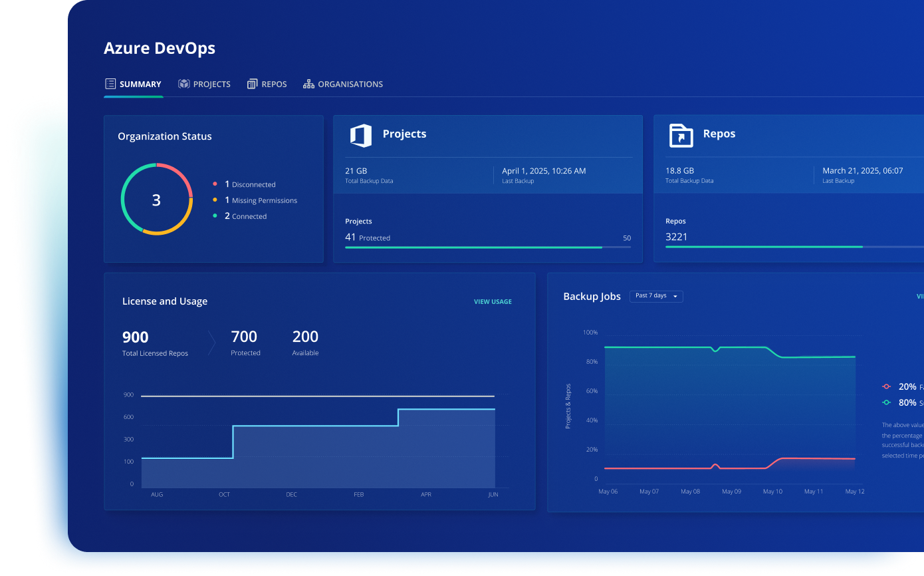Open the Past 7 days dropdown
Image resolution: width=924 pixels, height=576 pixels.
point(656,296)
